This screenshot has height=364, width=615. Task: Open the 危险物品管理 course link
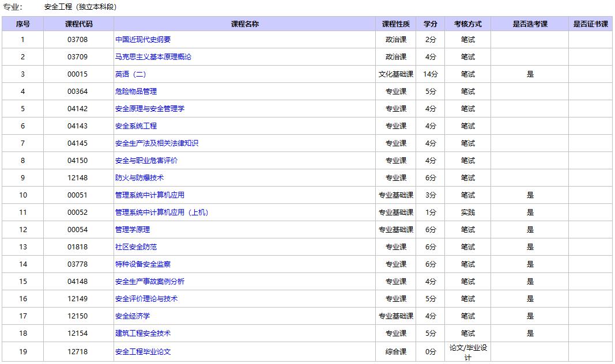tap(135, 92)
